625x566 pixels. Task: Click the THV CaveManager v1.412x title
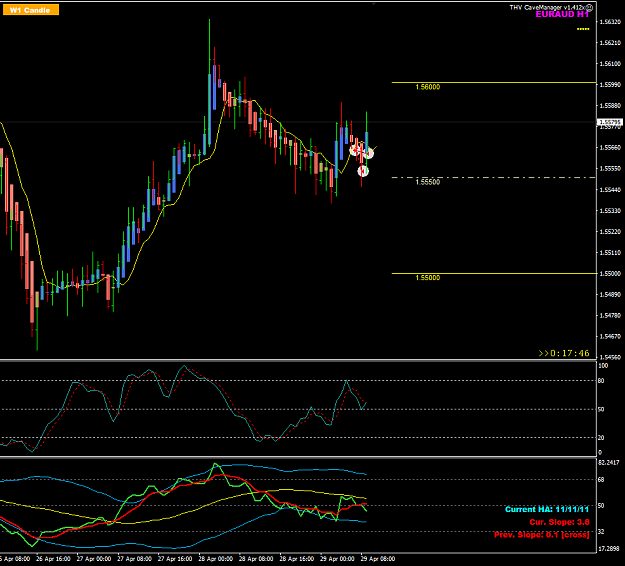coord(547,7)
